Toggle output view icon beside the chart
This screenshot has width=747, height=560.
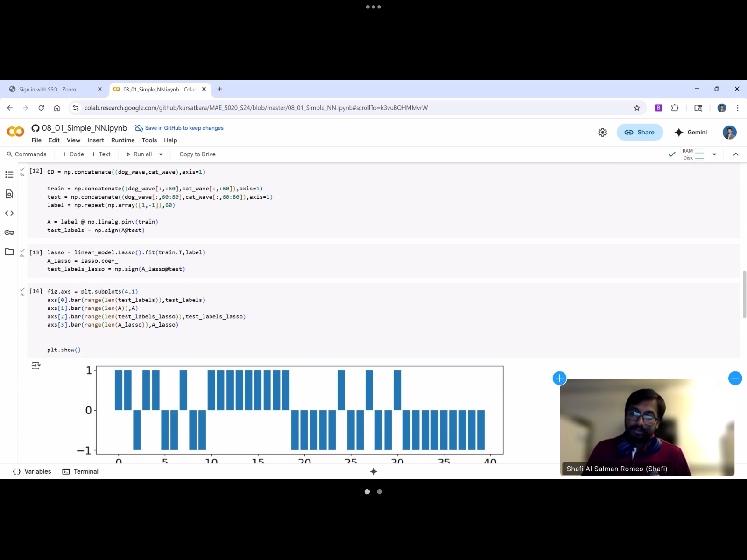[x=36, y=365]
